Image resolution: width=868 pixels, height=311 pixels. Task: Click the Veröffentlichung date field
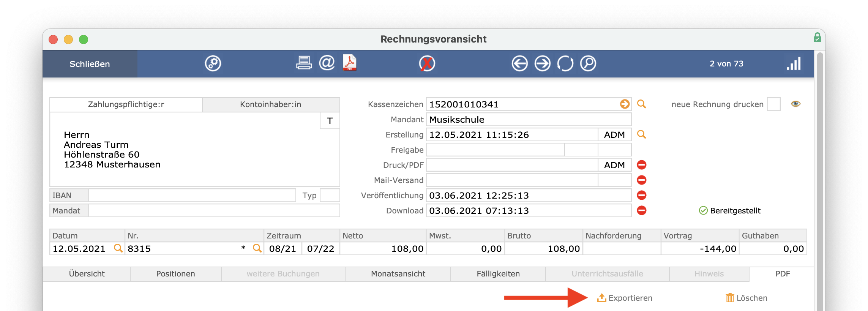pyautogui.click(x=529, y=195)
